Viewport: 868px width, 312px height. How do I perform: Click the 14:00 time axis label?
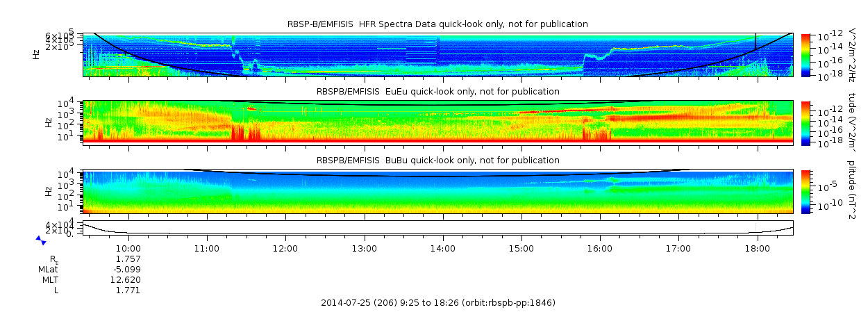click(442, 248)
